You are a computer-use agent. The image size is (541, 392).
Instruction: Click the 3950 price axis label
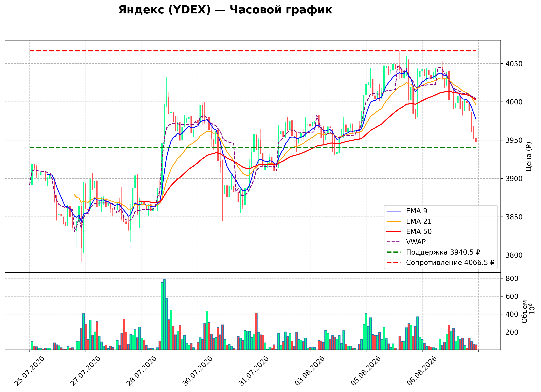click(x=514, y=140)
